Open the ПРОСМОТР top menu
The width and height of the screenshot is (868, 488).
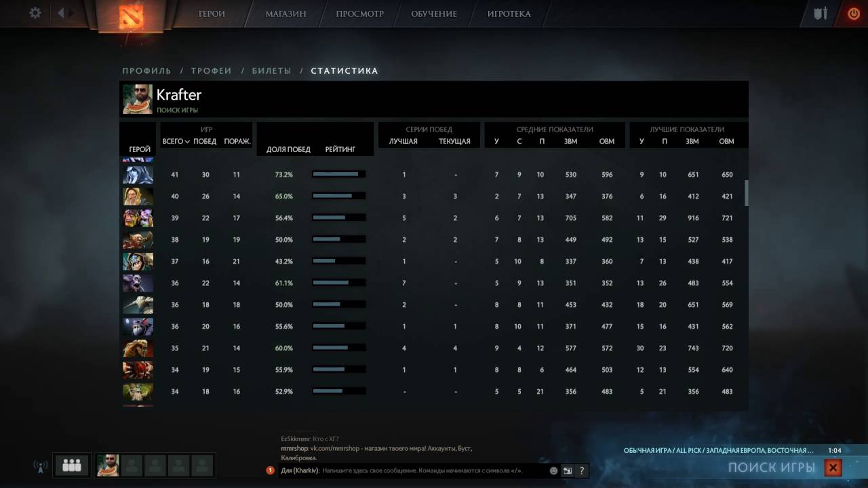click(x=359, y=14)
